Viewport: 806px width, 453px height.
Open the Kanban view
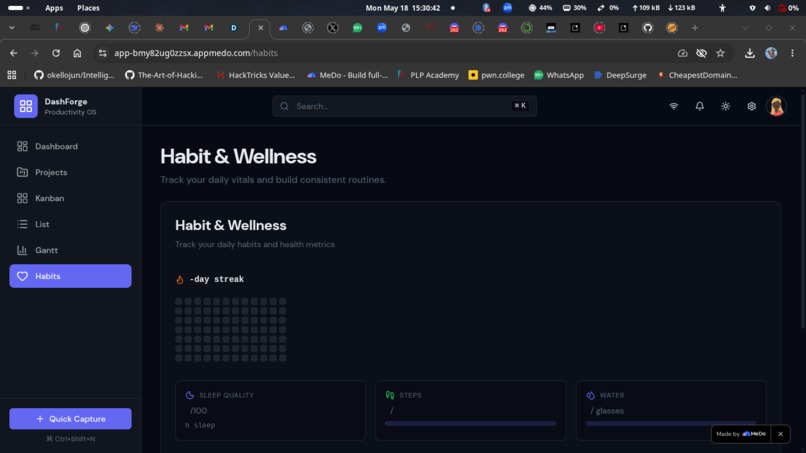[x=70, y=198]
